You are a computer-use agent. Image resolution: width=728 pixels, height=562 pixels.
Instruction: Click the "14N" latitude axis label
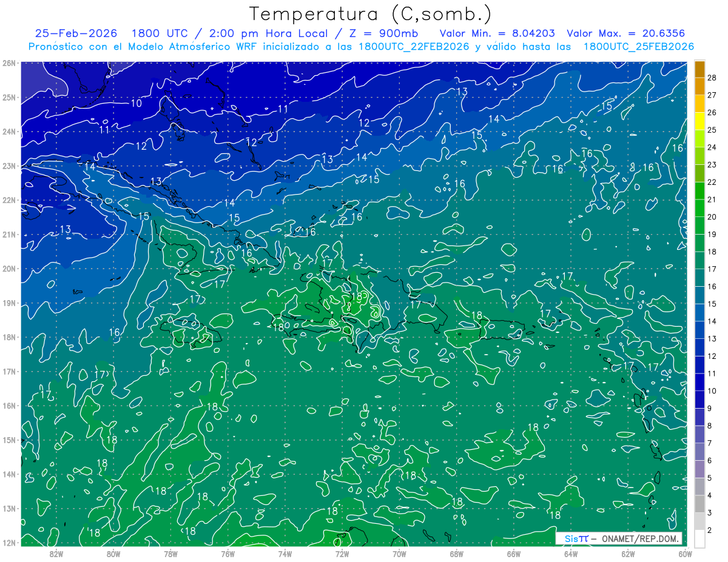click(8, 474)
